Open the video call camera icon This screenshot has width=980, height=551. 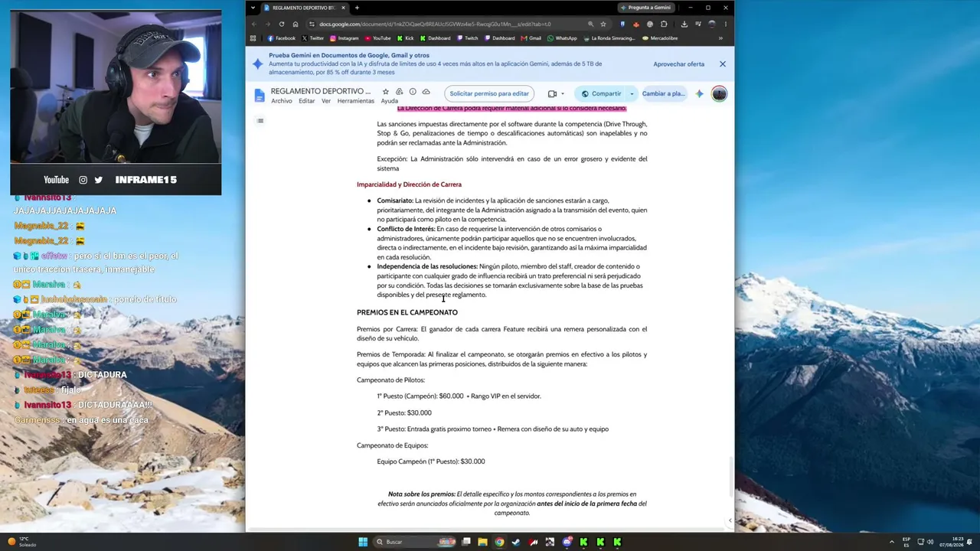click(x=552, y=93)
